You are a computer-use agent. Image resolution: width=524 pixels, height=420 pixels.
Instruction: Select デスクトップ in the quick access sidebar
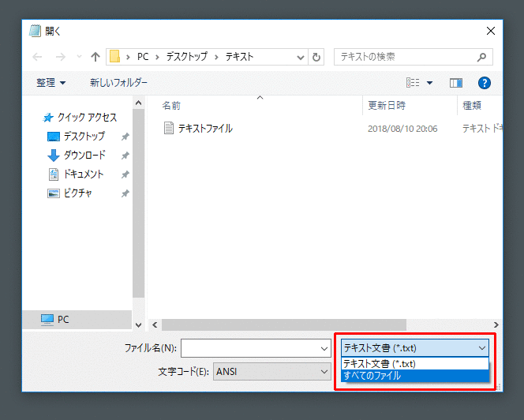pyautogui.click(x=84, y=136)
